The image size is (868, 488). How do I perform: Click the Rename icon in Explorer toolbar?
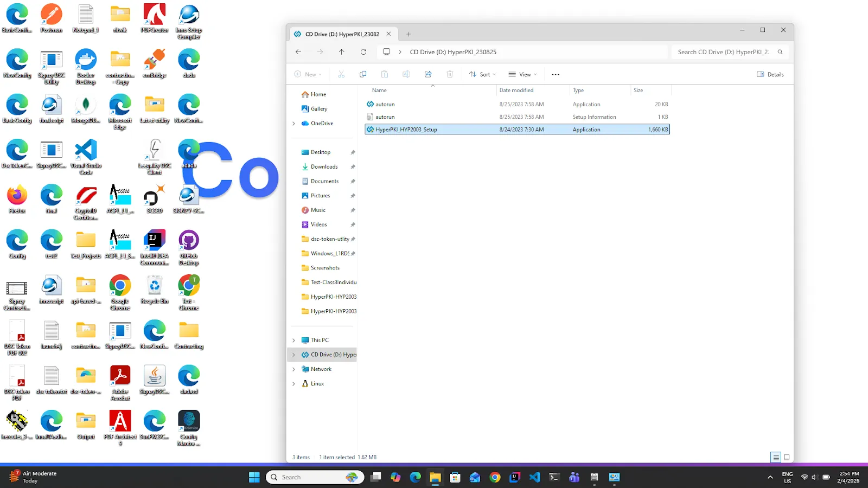(406, 74)
